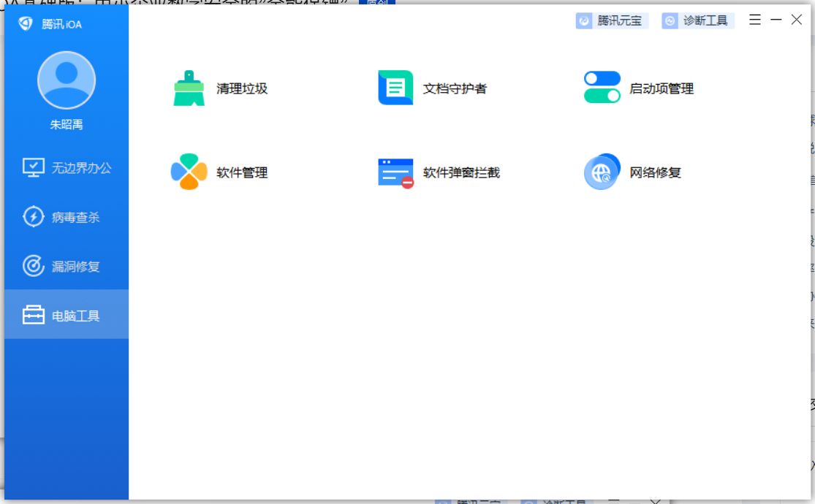
Task: Click the 软件弹窗拦截 text label
Action: [461, 172]
